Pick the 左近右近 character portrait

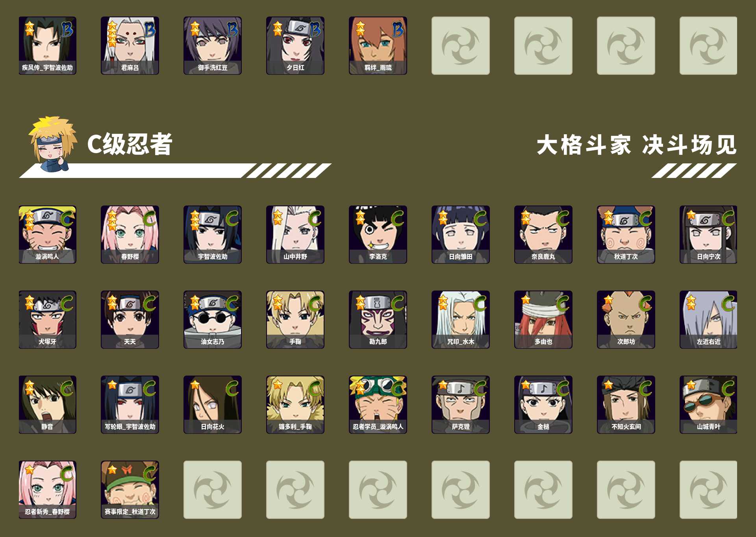(708, 320)
